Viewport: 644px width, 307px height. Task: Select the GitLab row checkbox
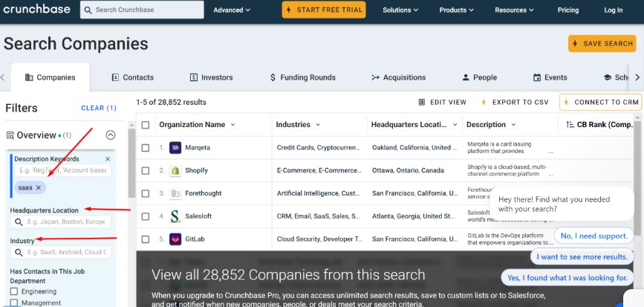(146, 239)
